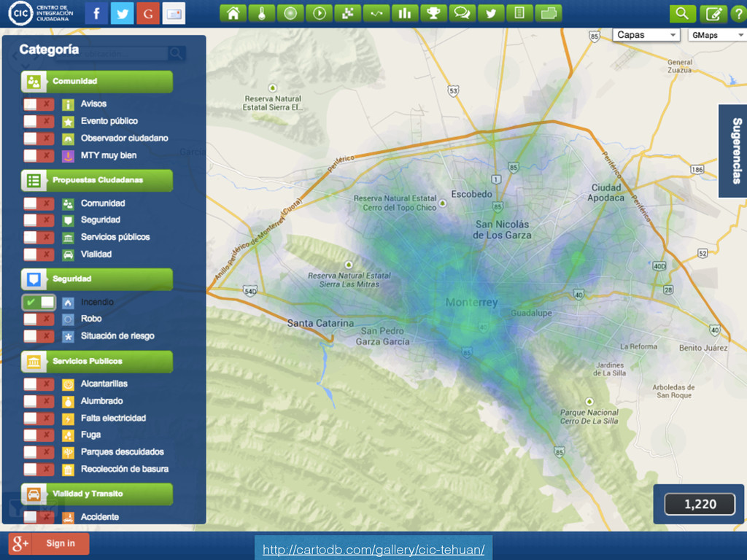Click the 1,220 counter button
Image resolution: width=747 pixels, height=560 pixels.
pos(700,505)
